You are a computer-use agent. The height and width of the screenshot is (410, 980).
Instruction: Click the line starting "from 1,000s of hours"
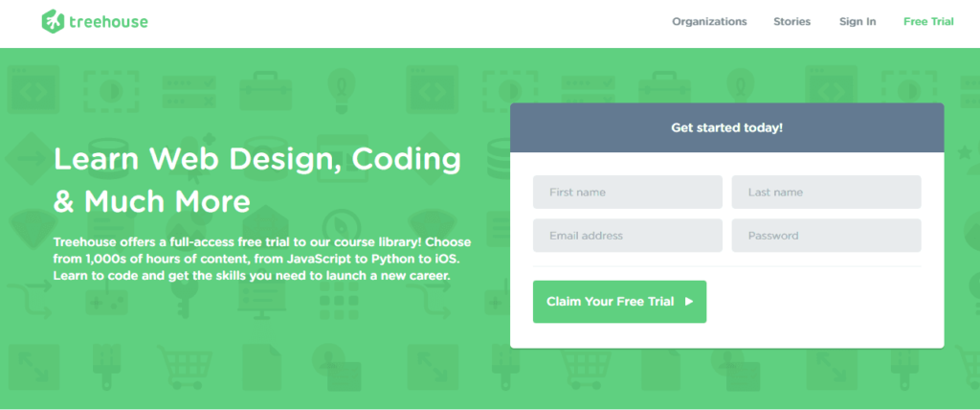point(257,259)
